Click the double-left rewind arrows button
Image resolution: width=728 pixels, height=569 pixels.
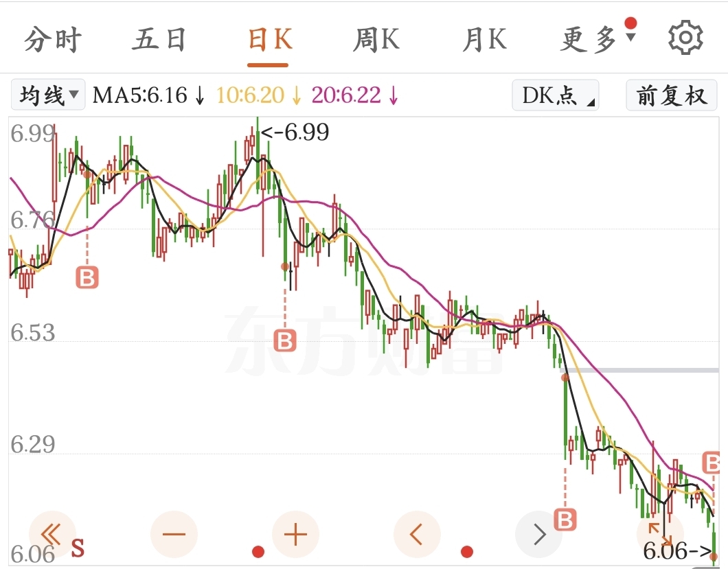click(52, 534)
